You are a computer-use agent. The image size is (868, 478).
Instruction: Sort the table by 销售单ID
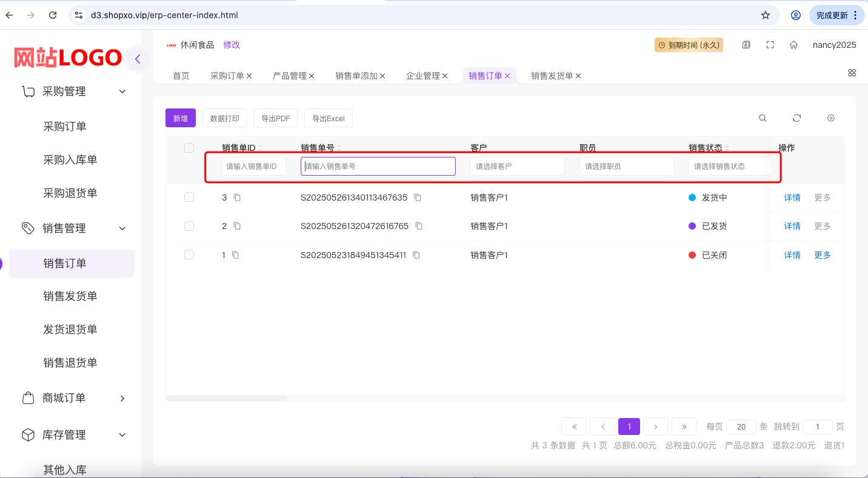[261, 148]
